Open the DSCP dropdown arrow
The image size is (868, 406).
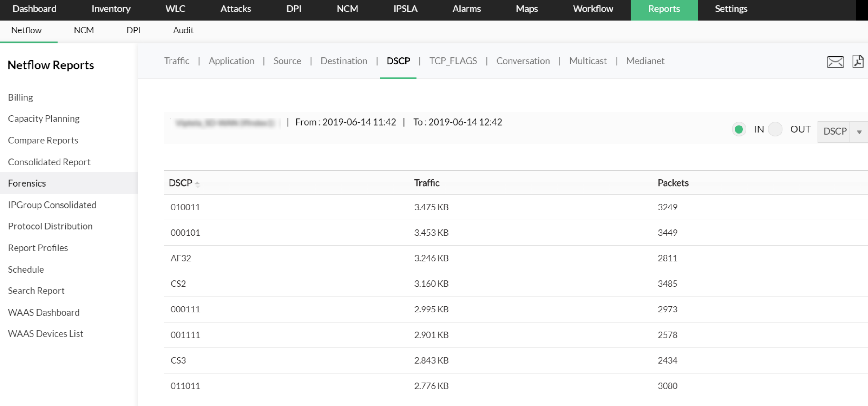tap(859, 132)
